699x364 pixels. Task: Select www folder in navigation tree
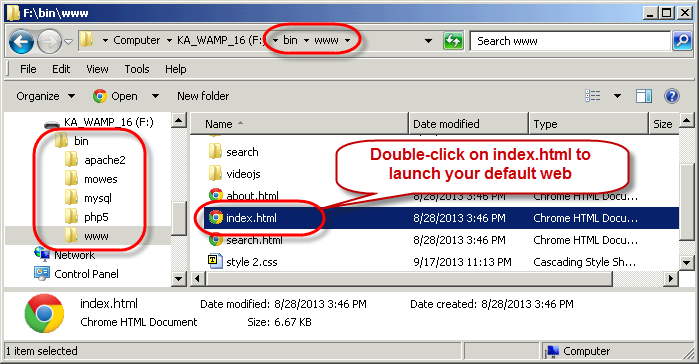click(96, 236)
